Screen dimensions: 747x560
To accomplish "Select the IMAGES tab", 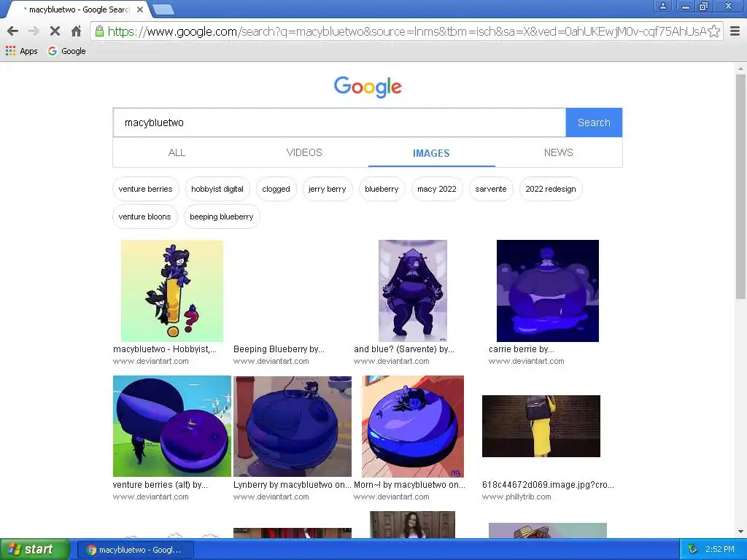I will 431,153.
